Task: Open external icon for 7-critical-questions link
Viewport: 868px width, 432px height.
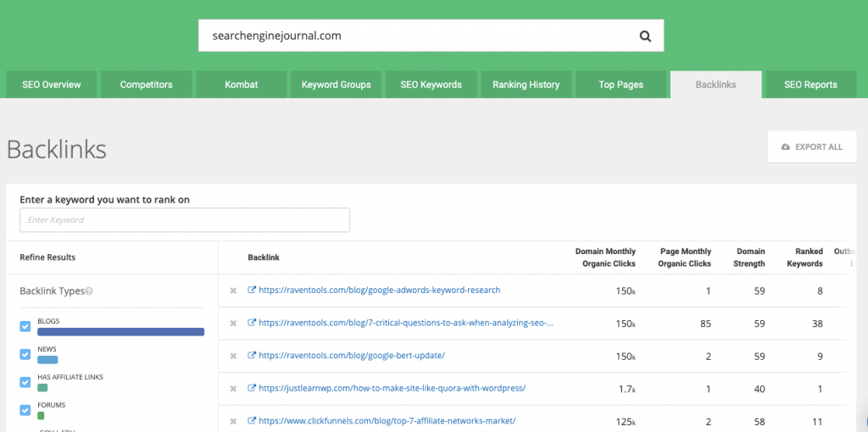Action: coord(252,323)
